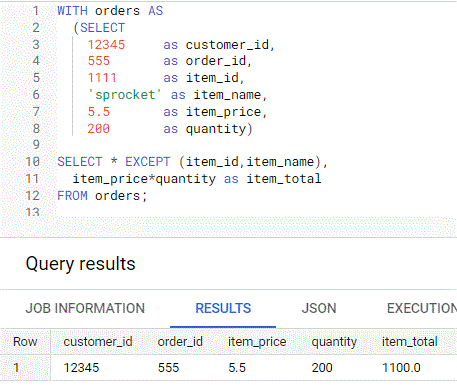Click the quantity column header
Viewport: 457px width, 390px height.
(x=334, y=342)
